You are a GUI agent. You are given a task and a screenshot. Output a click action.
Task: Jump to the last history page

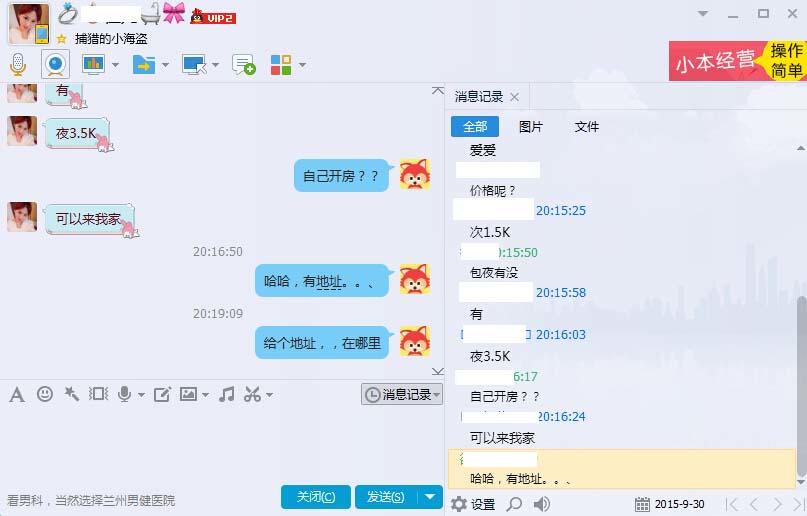click(798, 504)
